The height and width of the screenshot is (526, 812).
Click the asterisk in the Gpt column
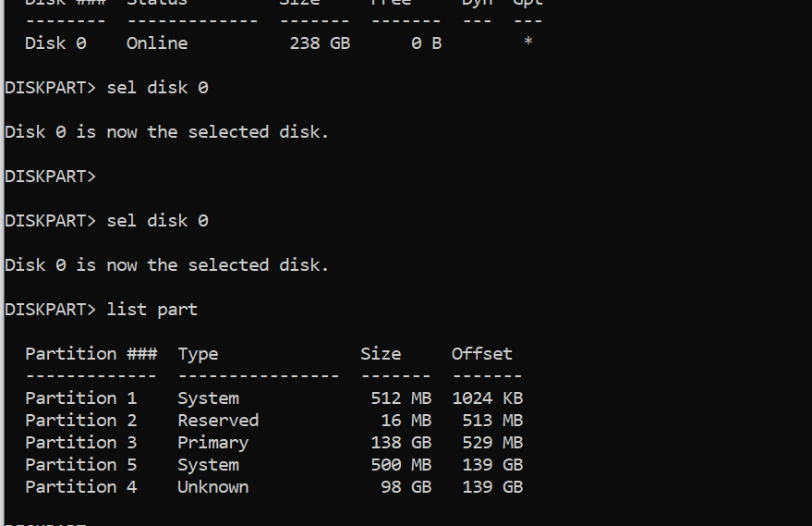click(x=527, y=43)
